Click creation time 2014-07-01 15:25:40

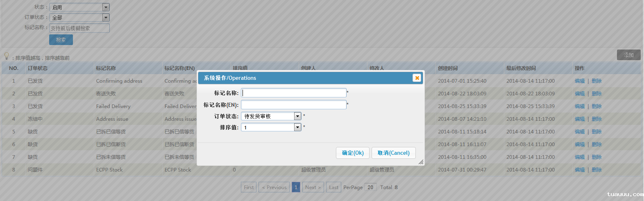(x=462, y=81)
